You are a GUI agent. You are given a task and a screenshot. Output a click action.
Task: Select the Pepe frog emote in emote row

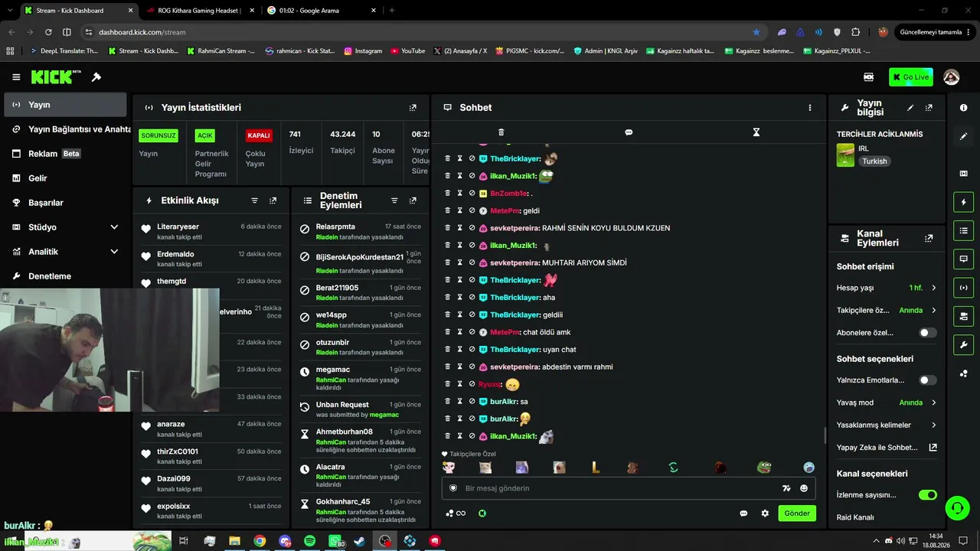[764, 467]
